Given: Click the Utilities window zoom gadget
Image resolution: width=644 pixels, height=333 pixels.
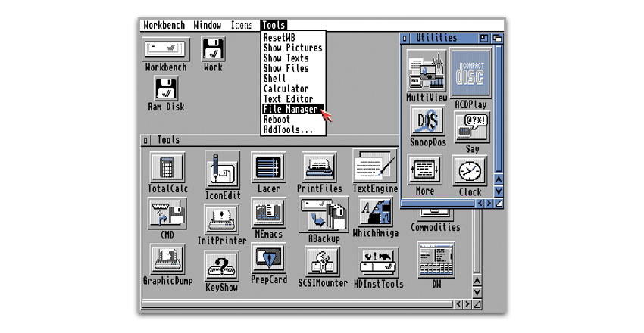Looking at the screenshot, I should click(x=484, y=38).
